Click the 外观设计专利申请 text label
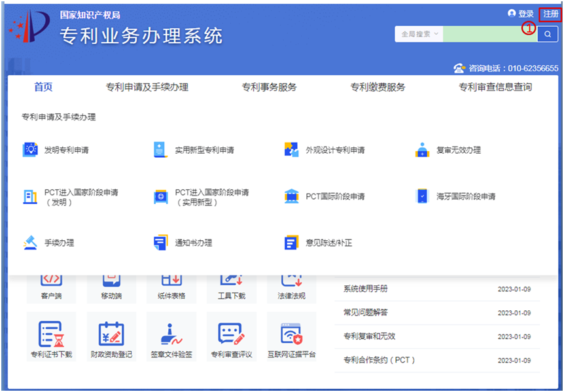The image size is (564, 392). (x=335, y=150)
